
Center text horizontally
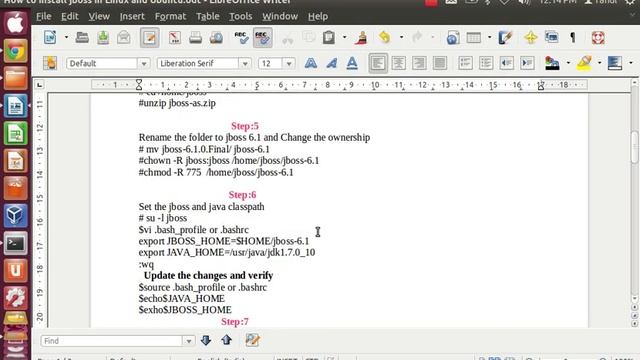(398, 63)
